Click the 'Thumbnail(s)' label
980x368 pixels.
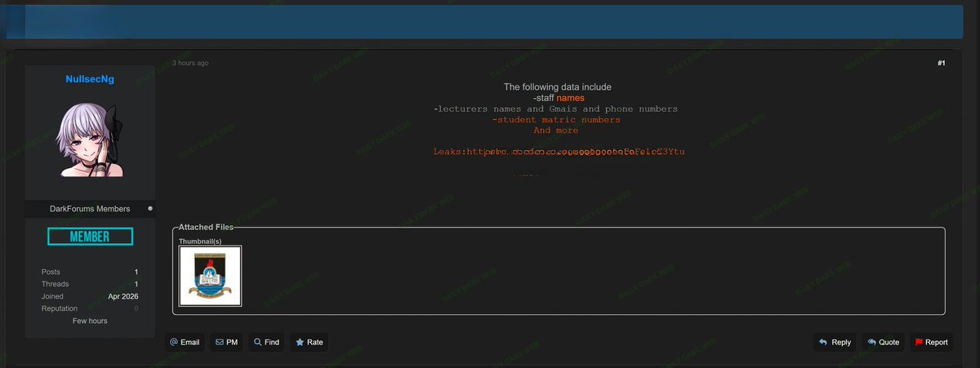pyautogui.click(x=200, y=242)
